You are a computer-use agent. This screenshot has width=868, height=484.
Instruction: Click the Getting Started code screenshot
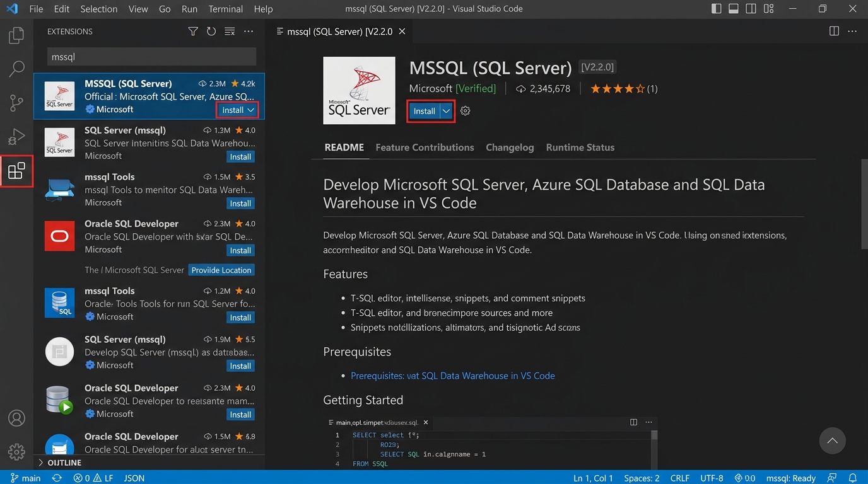tap(490, 442)
